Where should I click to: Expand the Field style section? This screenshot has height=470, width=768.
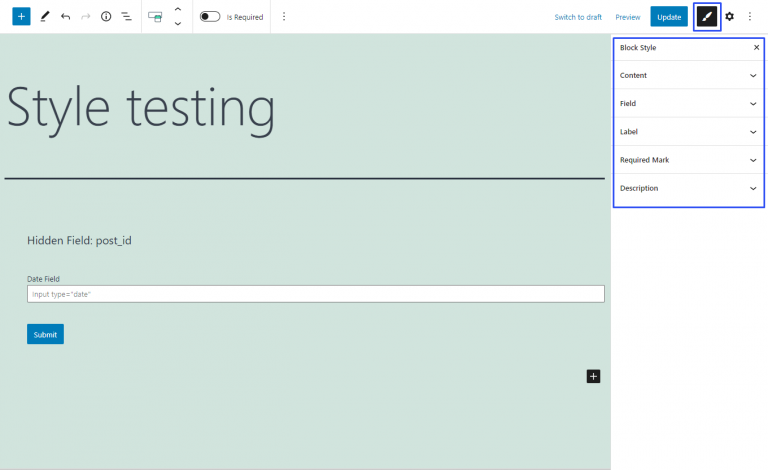click(688, 104)
